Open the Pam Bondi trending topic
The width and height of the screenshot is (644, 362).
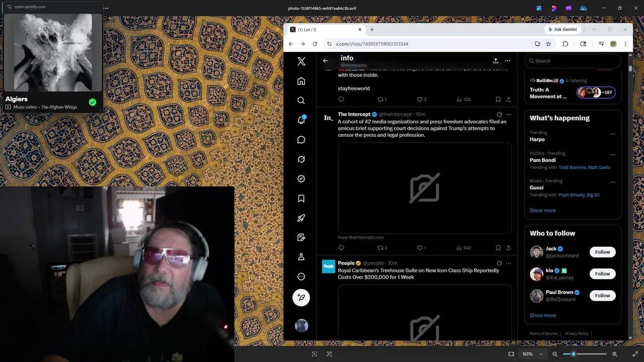pyautogui.click(x=543, y=160)
